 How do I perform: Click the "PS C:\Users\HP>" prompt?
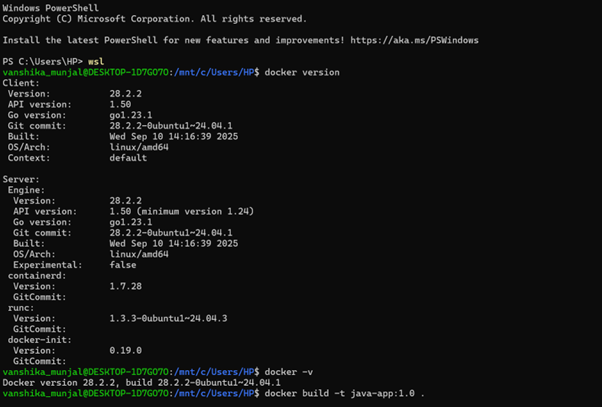click(42, 62)
